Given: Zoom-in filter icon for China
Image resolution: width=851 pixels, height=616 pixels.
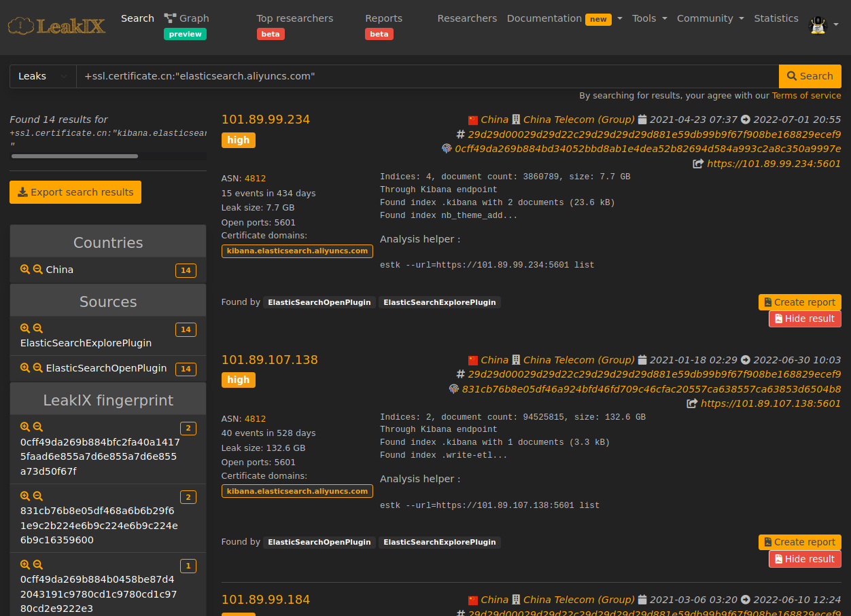Looking at the screenshot, I should pos(25,270).
